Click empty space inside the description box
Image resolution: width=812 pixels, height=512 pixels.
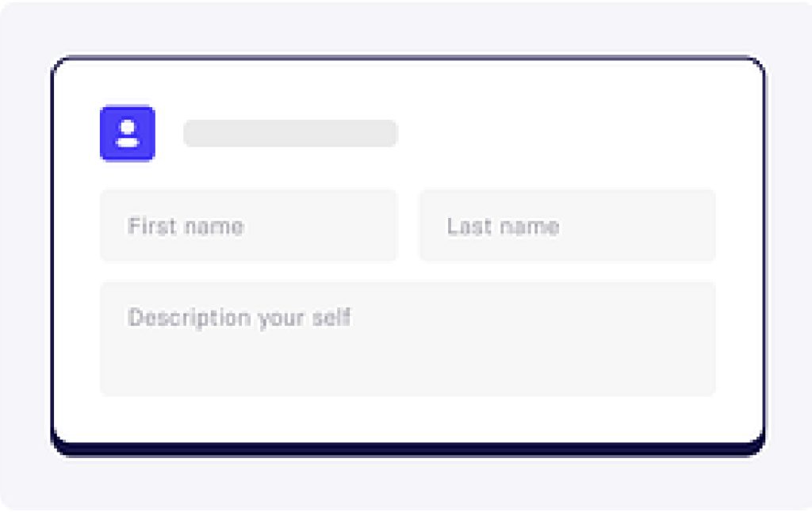[466, 362]
